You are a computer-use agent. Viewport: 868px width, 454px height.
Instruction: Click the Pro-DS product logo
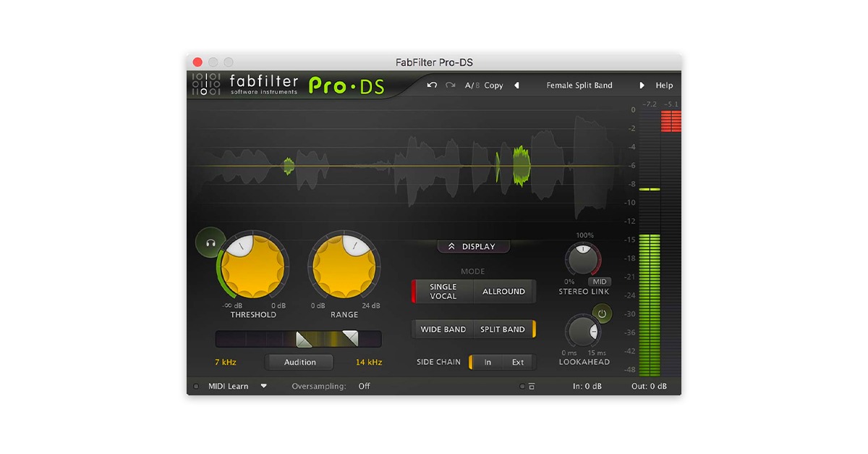point(347,85)
